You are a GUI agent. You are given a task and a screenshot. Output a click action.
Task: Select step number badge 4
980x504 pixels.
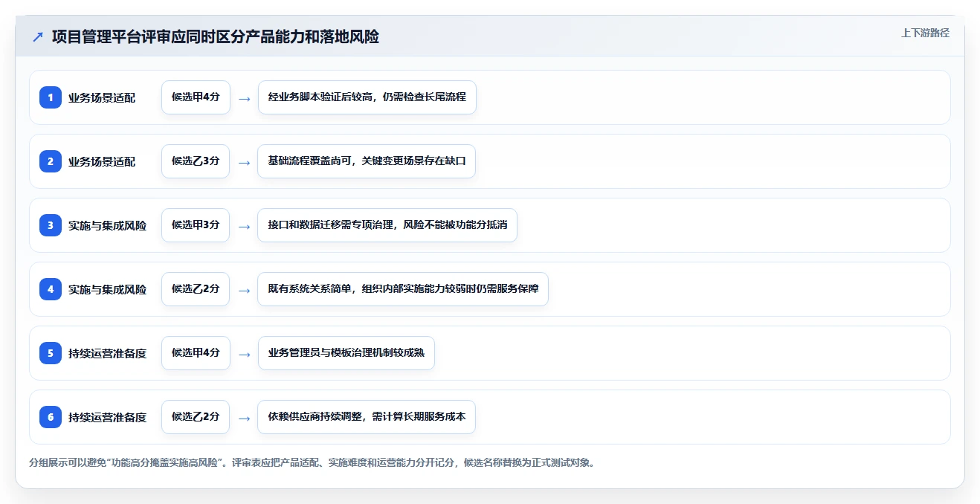point(51,289)
